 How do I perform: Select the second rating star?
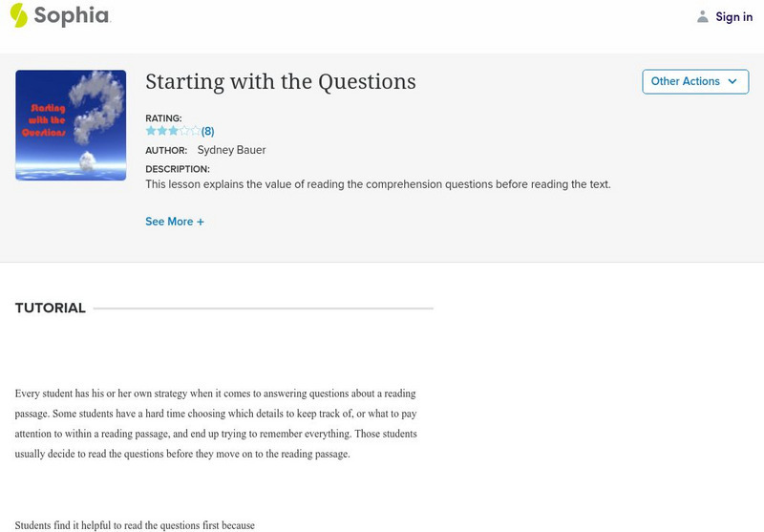pos(161,131)
